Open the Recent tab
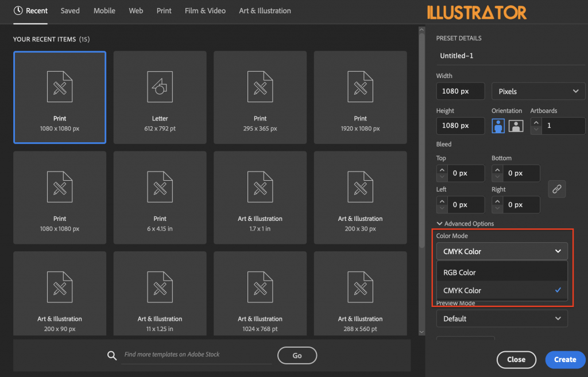Screen dimensions: 588x377 [31, 11]
